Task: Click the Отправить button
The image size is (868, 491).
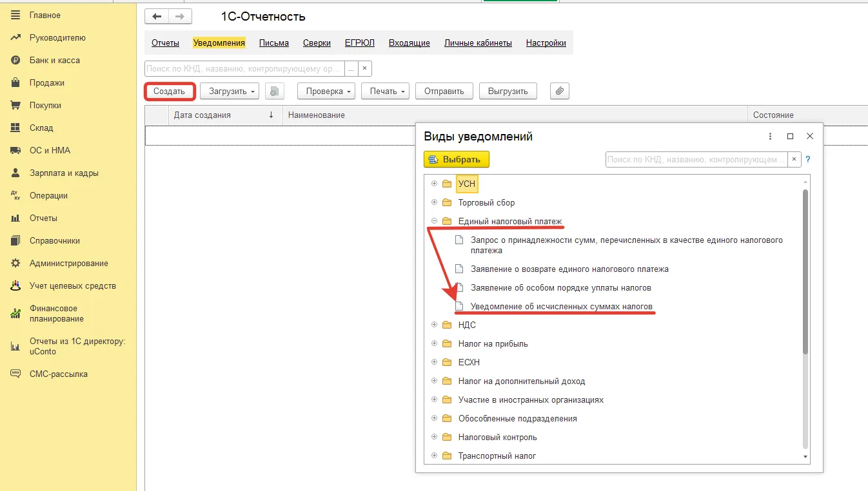Action: click(x=444, y=91)
